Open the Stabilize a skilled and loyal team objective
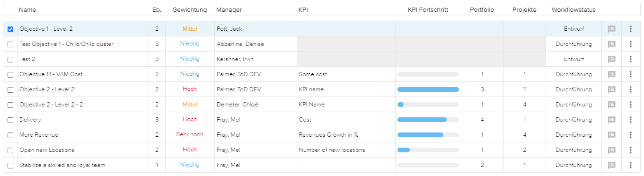This screenshot has height=176, width=644. [62, 165]
